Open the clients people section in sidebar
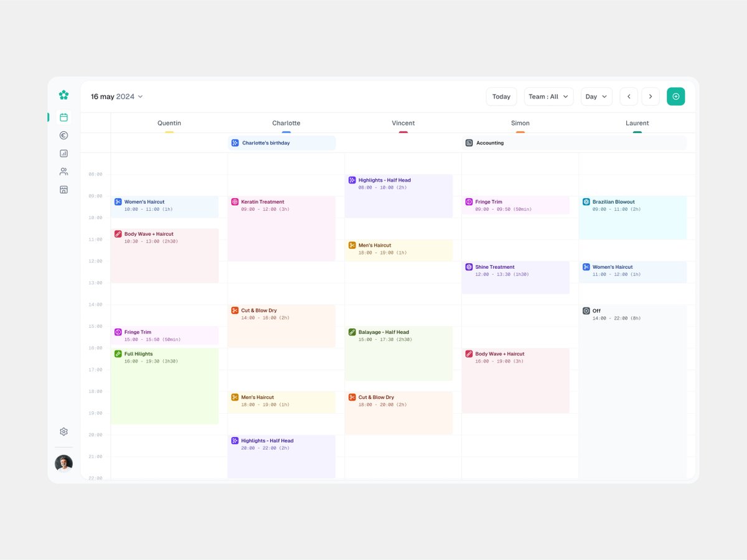This screenshot has width=747, height=560. pos(63,171)
